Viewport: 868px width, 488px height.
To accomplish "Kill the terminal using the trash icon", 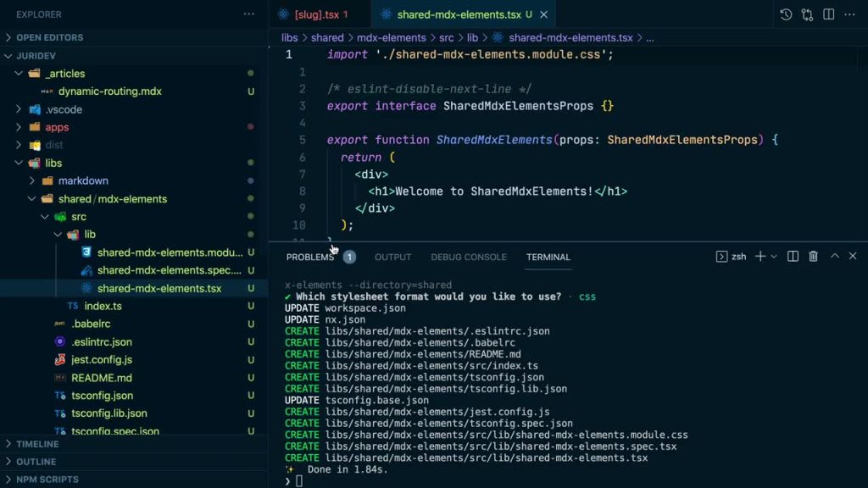I will pyautogui.click(x=813, y=256).
